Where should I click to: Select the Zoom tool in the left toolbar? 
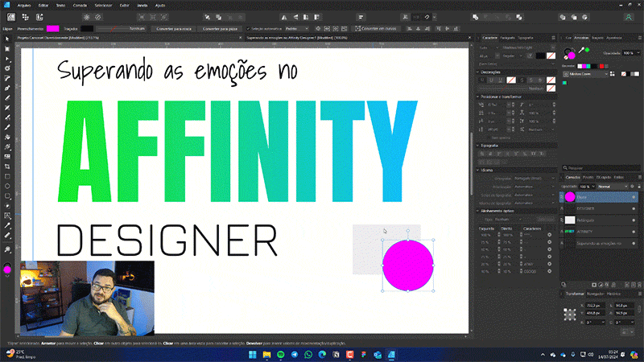coord(7,249)
